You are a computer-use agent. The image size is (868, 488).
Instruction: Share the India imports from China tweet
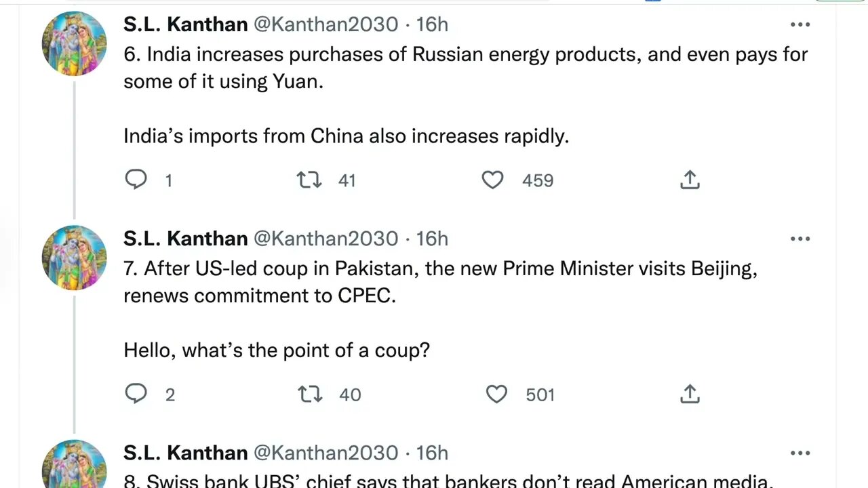[689, 180]
